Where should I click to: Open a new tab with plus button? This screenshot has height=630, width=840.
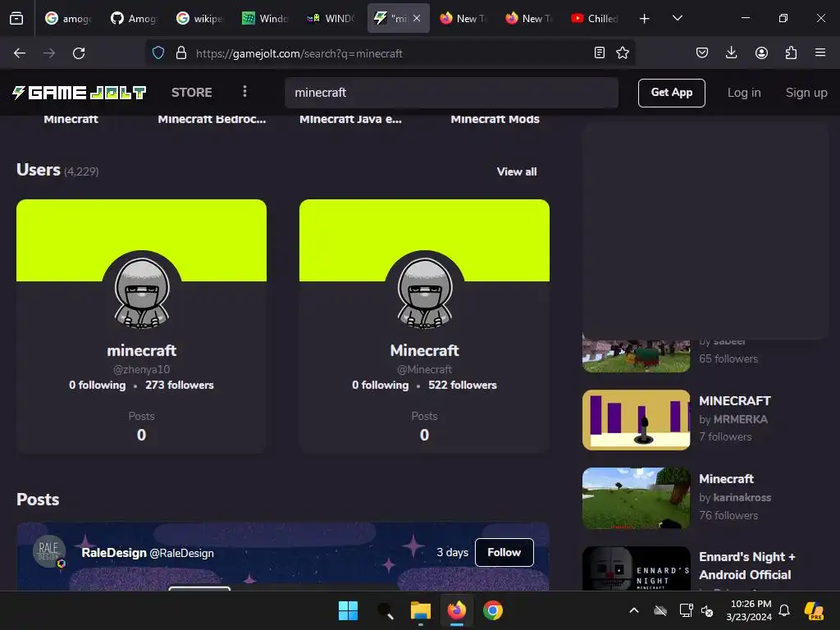[645, 19]
